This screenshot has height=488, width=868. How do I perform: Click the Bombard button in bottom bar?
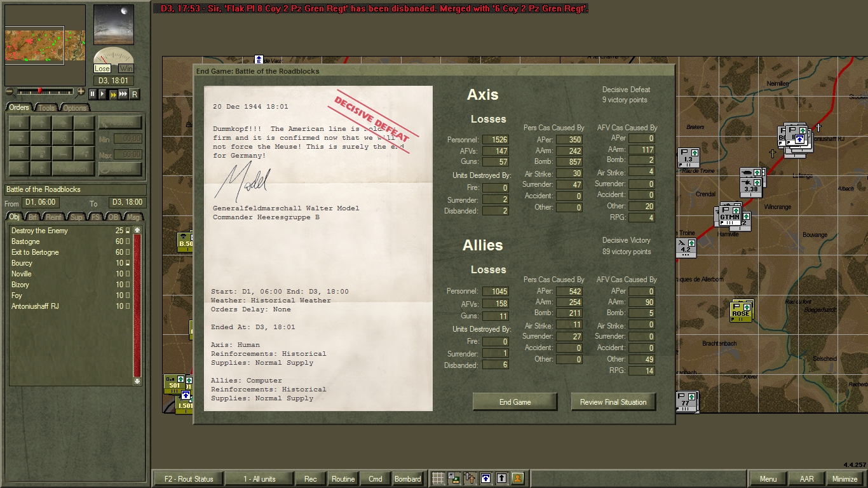(x=408, y=479)
